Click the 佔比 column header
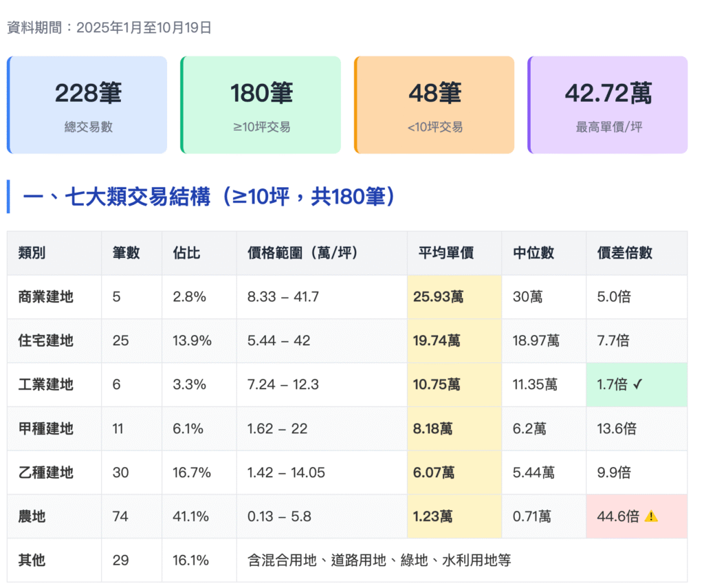This screenshot has width=704, height=588. pyautogui.click(x=186, y=253)
